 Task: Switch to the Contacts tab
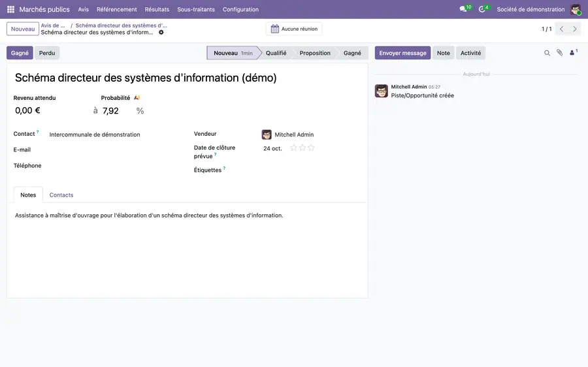point(61,195)
